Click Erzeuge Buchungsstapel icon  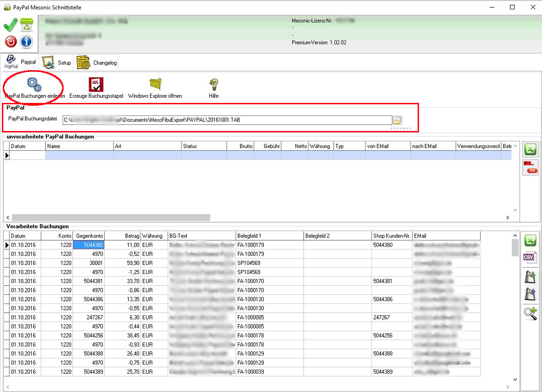[96, 84]
